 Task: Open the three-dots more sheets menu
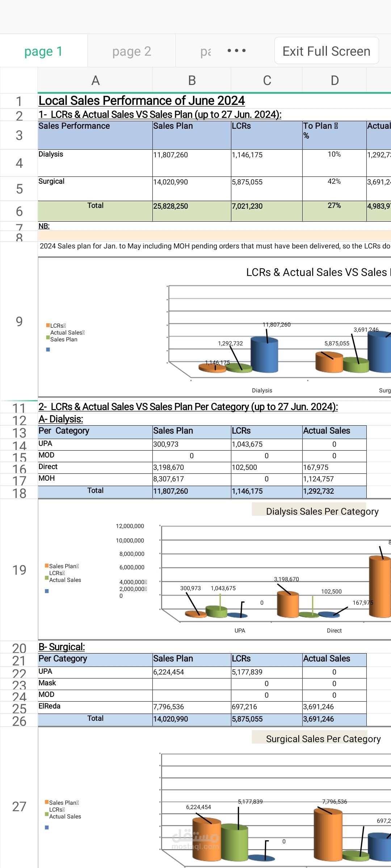point(236,51)
